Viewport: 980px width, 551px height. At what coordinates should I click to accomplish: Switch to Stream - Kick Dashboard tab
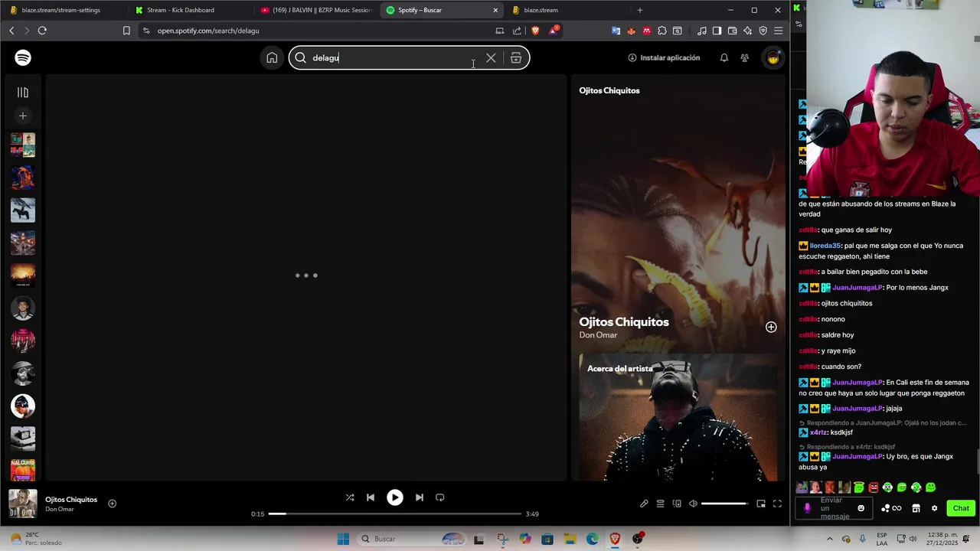click(x=181, y=10)
